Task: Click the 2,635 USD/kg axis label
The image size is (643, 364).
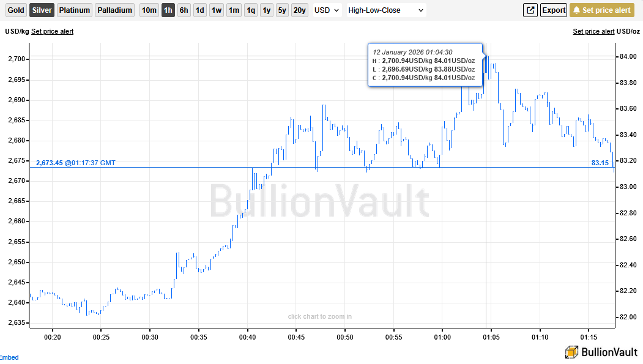Action: 17,322
